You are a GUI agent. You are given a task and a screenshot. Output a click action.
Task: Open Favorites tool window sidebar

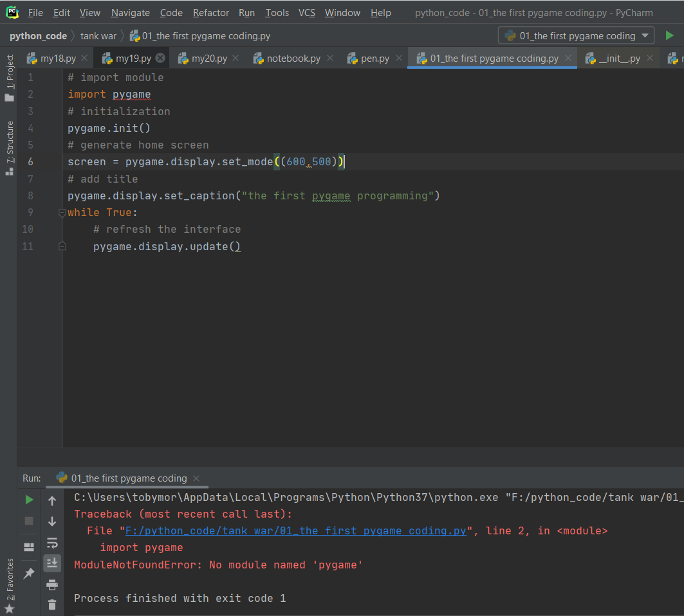[x=9, y=585]
